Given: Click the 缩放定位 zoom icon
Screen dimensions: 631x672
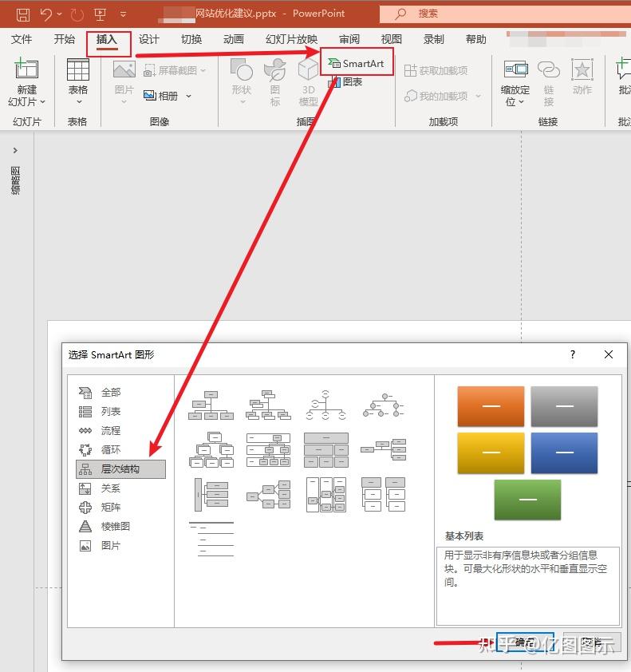Looking at the screenshot, I should tap(515, 69).
